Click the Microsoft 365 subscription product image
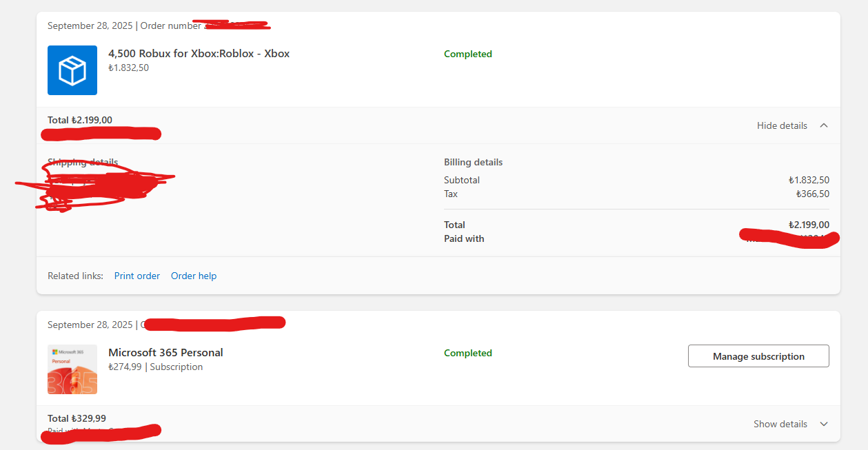Viewport: 868px width, 450px height. (72, 369)
